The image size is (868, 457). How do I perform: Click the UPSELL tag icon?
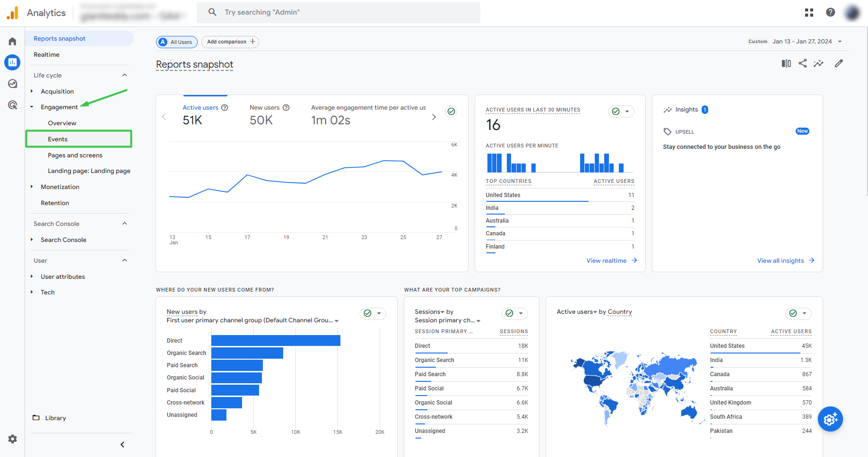tap(668, 132)
